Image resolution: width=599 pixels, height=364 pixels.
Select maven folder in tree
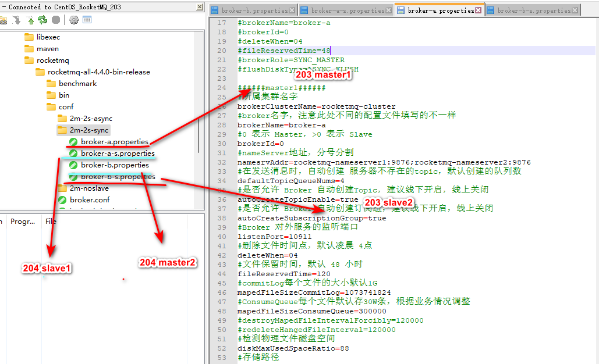point(48,49)
